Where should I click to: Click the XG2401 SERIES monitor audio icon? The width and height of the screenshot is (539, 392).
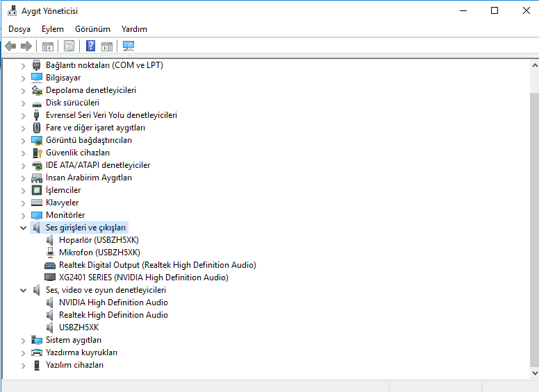click(50, 278)
